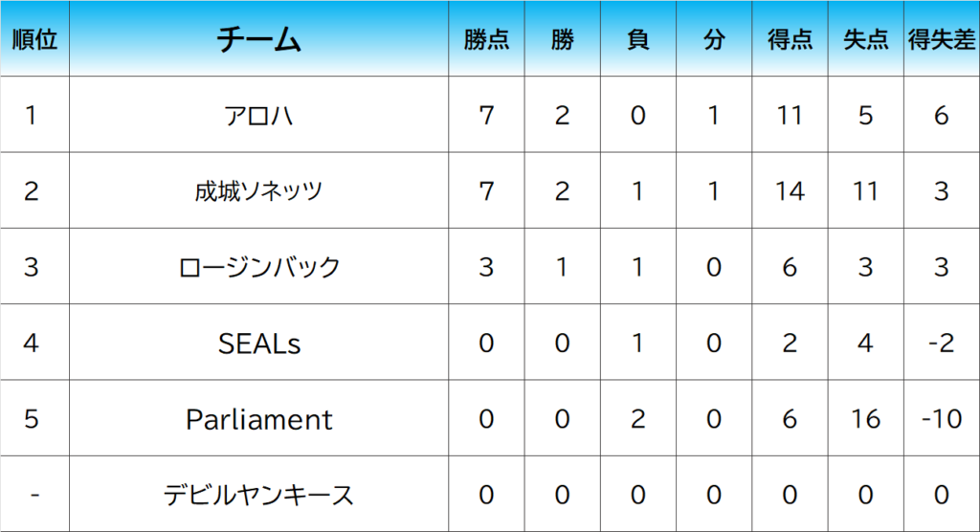Select the ロージンバック team cell

click(x=259, y=267)
